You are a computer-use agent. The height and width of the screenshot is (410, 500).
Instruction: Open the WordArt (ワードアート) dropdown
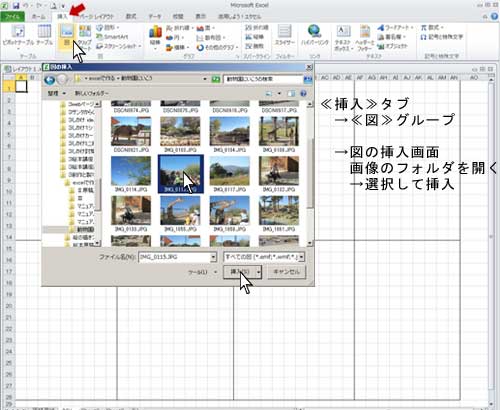point(395,27)
